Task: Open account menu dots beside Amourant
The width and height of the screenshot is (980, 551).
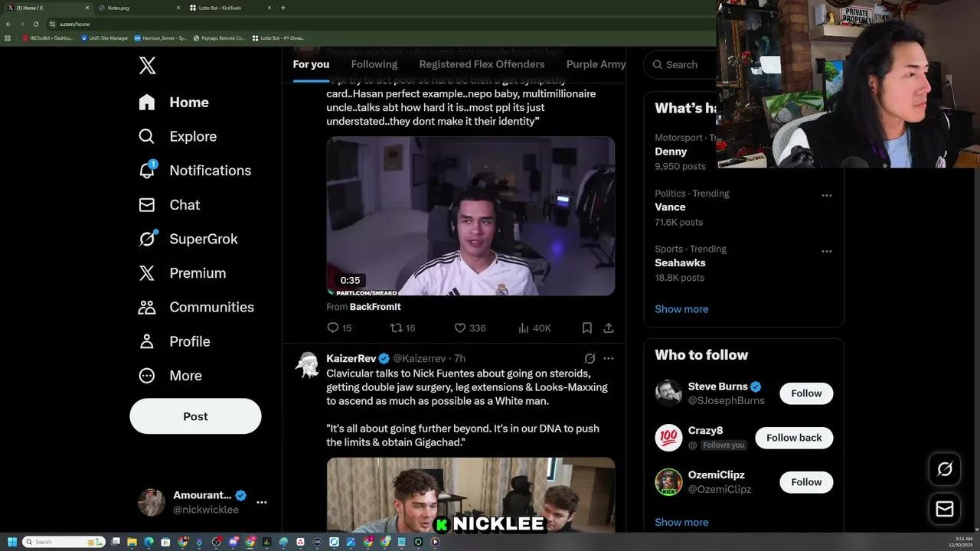Action: click(262, 502)
